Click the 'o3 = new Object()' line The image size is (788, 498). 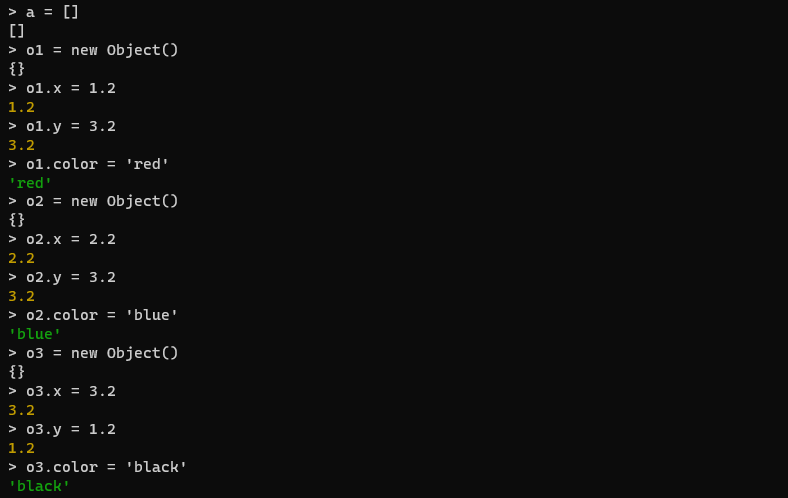pyautogui.click(x=93, y=353)
